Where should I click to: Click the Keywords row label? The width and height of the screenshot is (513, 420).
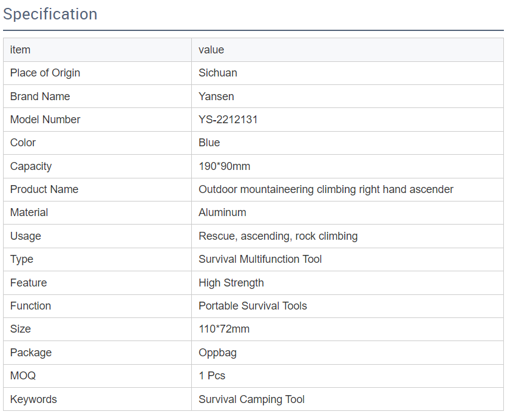tap(33, 399)
